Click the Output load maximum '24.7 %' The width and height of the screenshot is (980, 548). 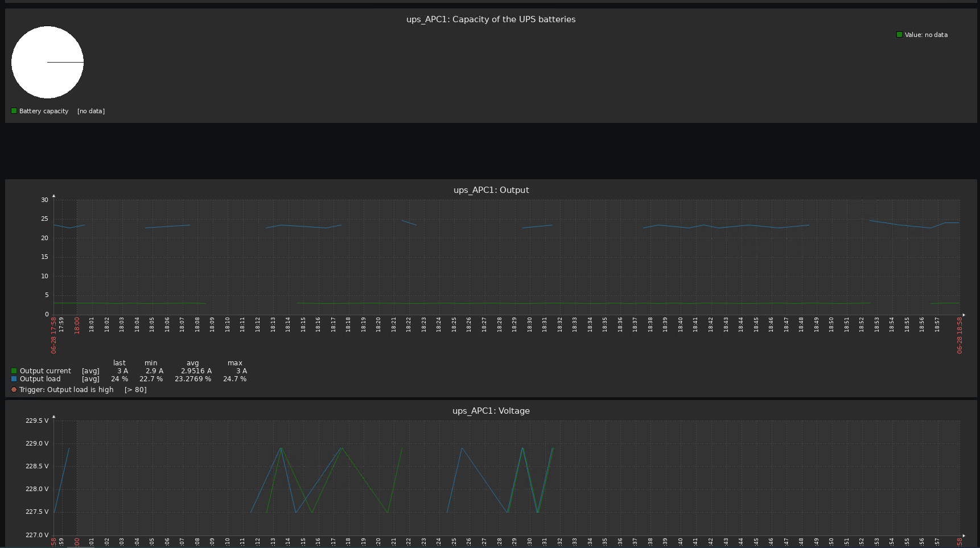pos(235,378)
